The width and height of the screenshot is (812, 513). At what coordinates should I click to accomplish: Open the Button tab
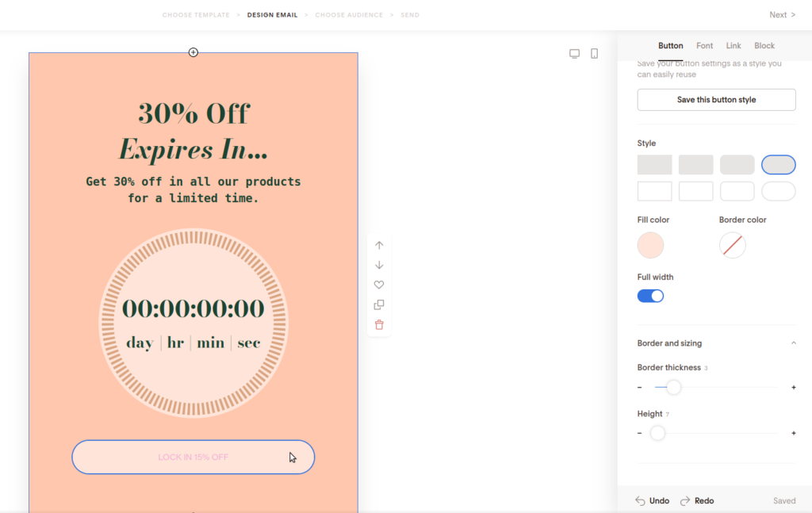(x=671, y=45)
